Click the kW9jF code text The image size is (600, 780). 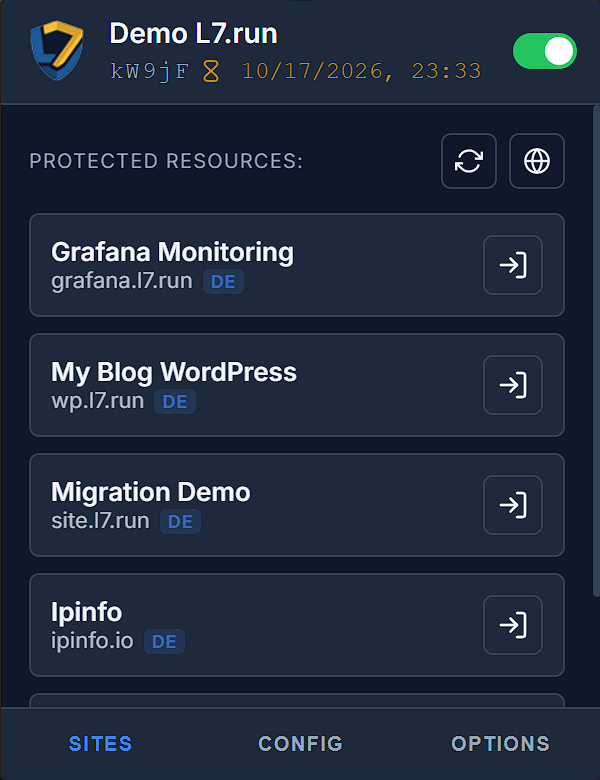click(150, 72)
